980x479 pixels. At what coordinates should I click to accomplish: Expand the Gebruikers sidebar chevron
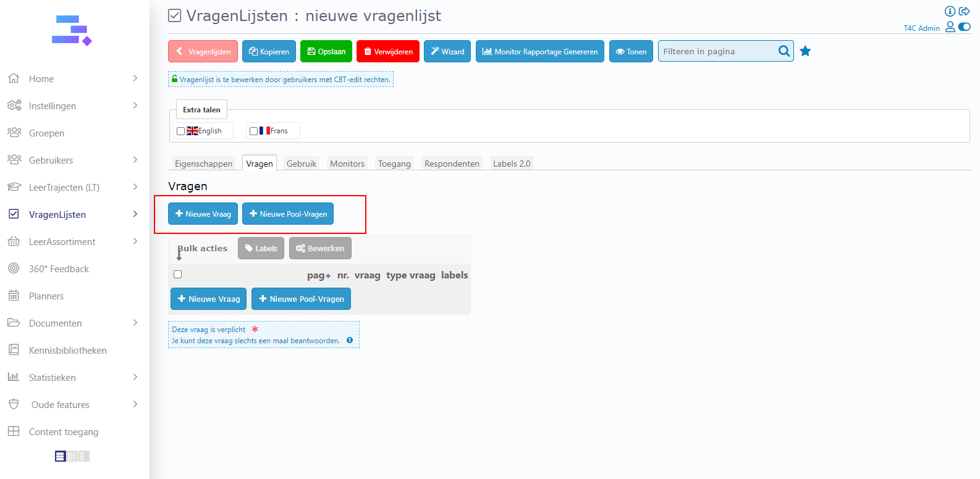(135, 160)
